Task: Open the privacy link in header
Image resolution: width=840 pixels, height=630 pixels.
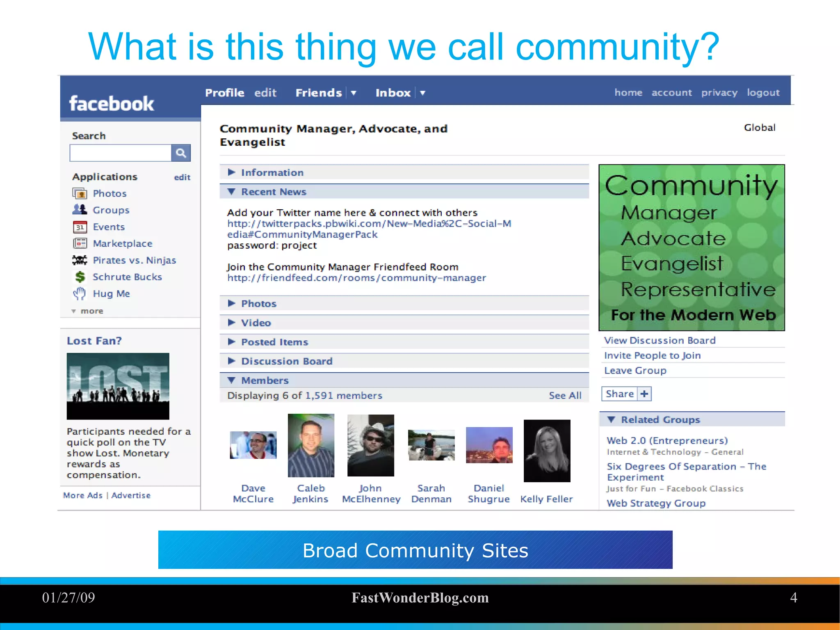Action: (719, 93)
